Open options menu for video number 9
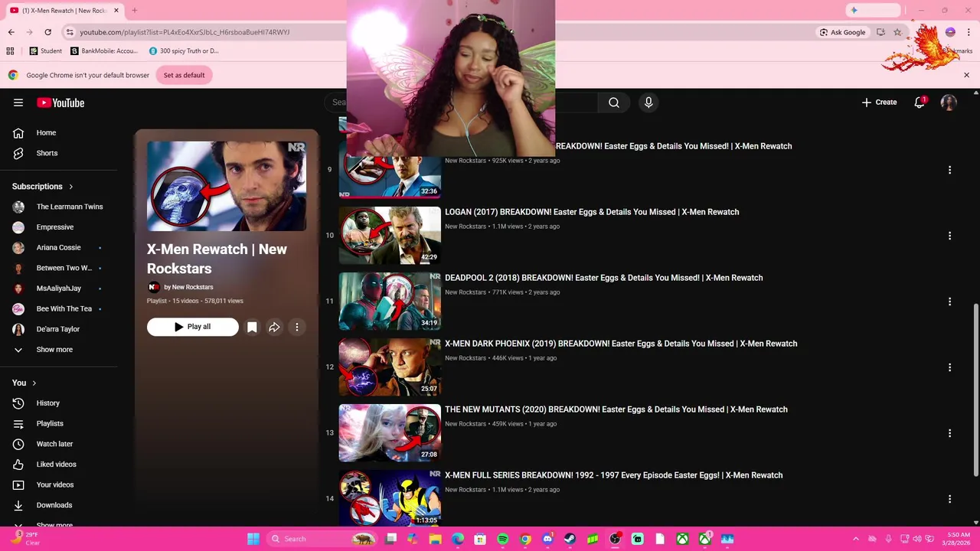 coord(949,170)
